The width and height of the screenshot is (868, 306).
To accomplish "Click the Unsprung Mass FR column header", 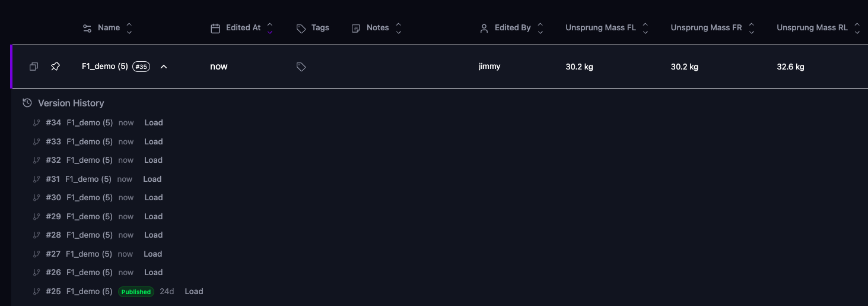I will [706, 28].
